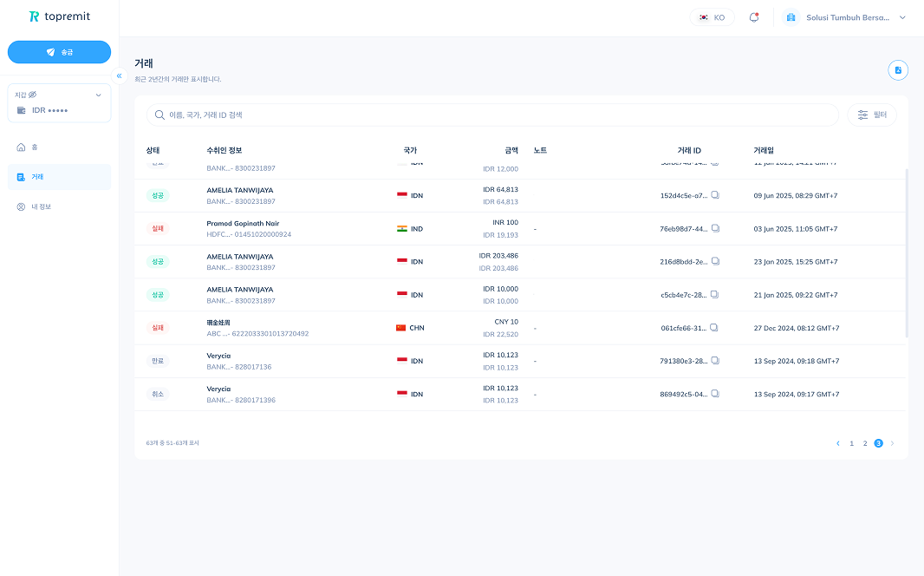Go to page 1
Image resolution: width=924 pixels, height=576 pixels.
851,443
